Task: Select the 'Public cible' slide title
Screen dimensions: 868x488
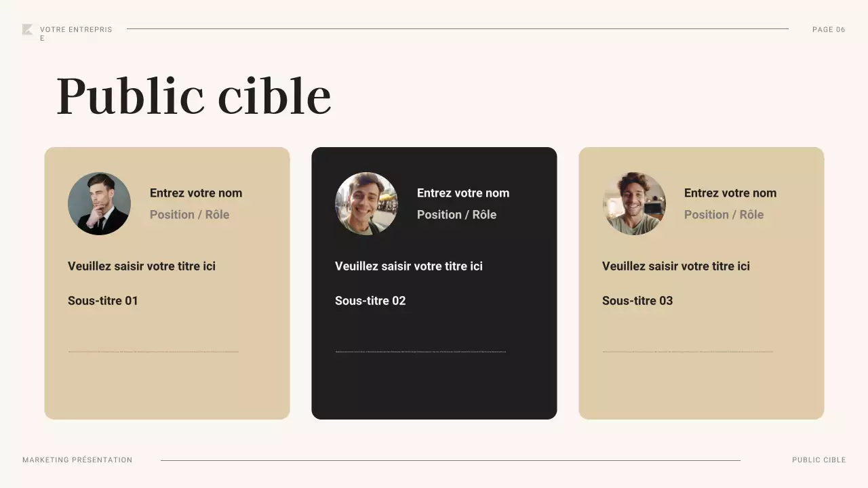Action: pos(193,96)
